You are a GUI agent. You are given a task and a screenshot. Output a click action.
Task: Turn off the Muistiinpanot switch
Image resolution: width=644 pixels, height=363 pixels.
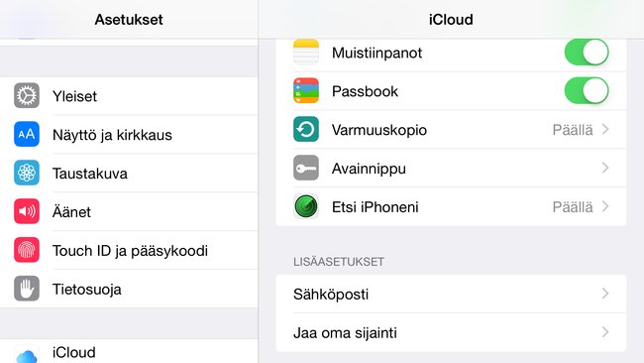tap(587, 53)
